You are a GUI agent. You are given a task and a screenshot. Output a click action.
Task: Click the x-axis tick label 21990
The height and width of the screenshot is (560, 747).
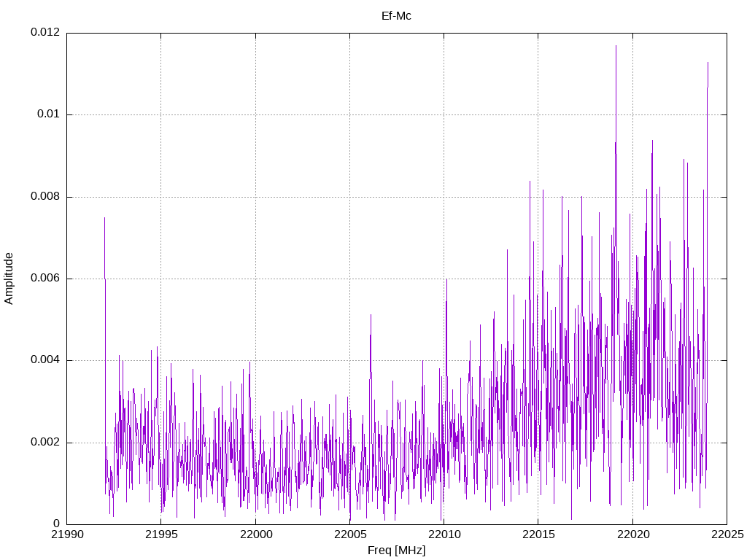(x=67, y=534)
